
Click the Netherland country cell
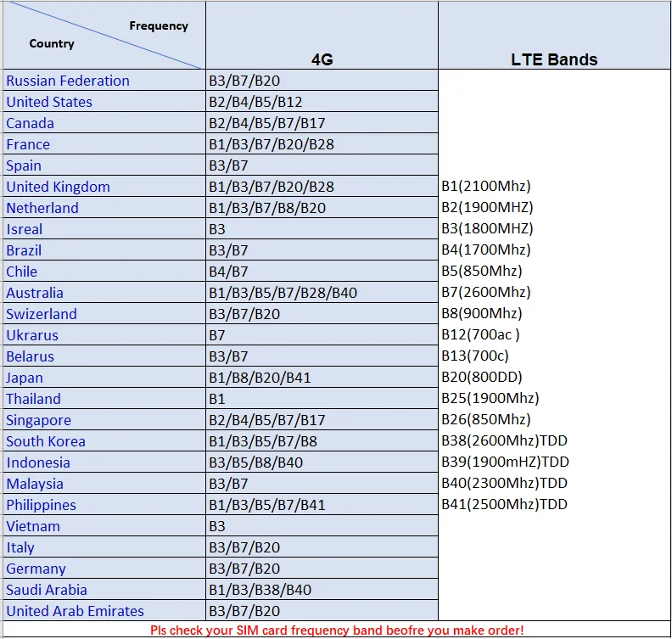[104, 207]
